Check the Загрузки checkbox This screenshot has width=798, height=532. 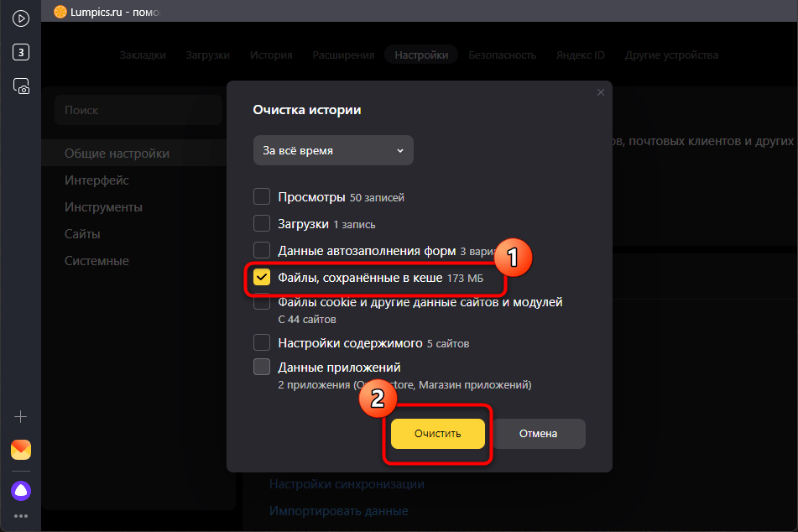click(262, 223)
